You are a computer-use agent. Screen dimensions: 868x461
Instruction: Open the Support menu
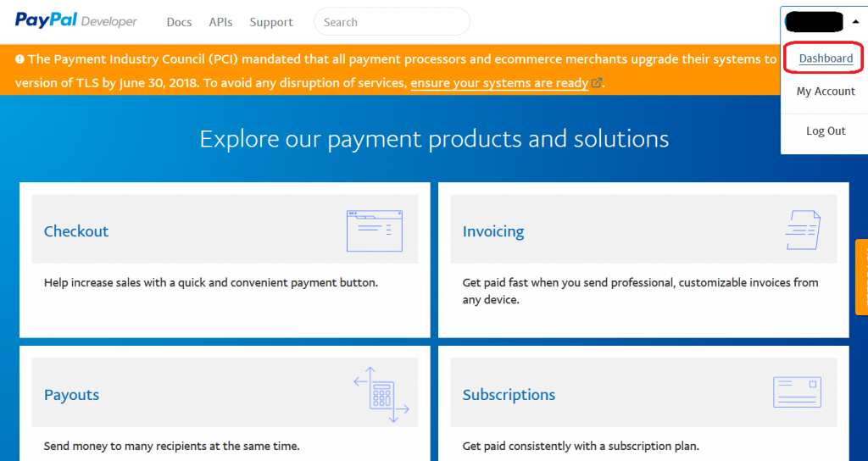(x=271, y=22)
